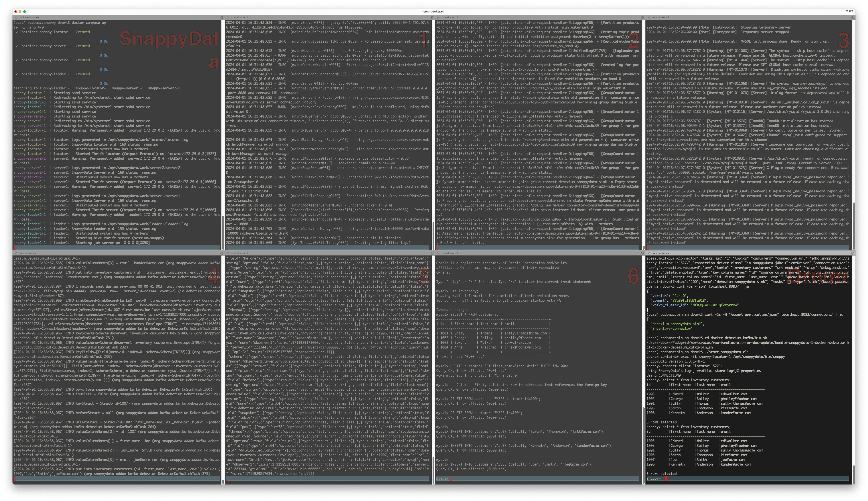Open ellipsis menu of the mysql> client pane

coord(642,253)
